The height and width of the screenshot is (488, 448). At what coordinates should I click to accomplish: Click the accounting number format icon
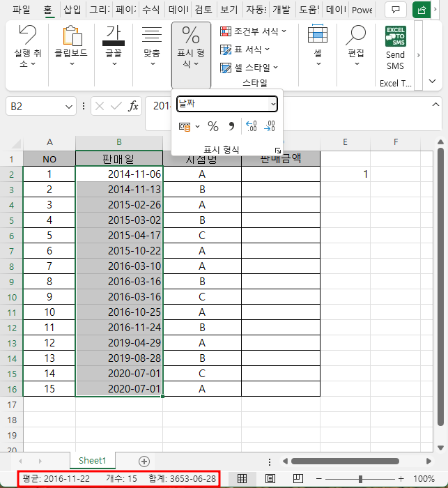coord(185,127)
